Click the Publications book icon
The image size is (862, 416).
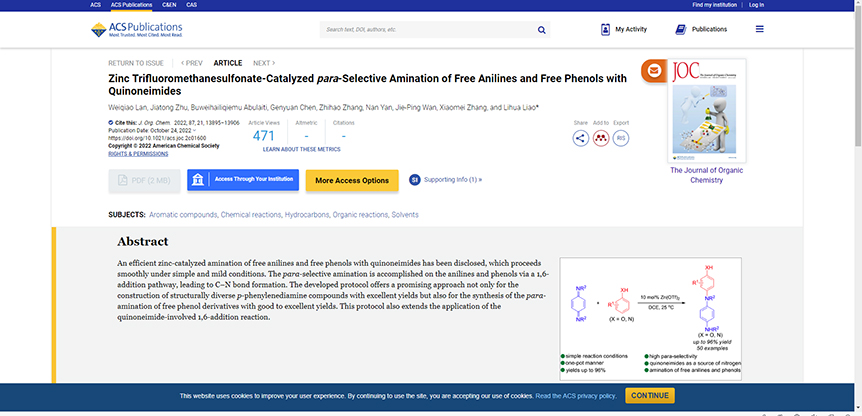point(683,29)
